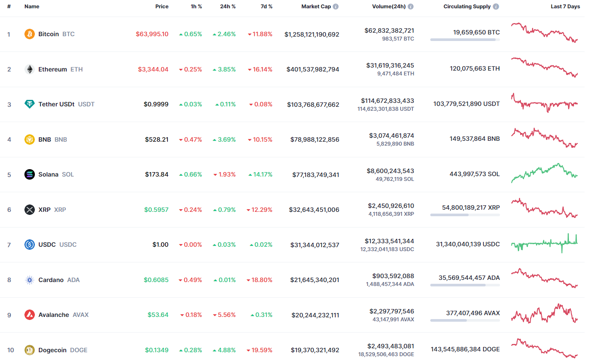
Task: Click the Ethereum diamond logo icon
Action: coord(30,69)
